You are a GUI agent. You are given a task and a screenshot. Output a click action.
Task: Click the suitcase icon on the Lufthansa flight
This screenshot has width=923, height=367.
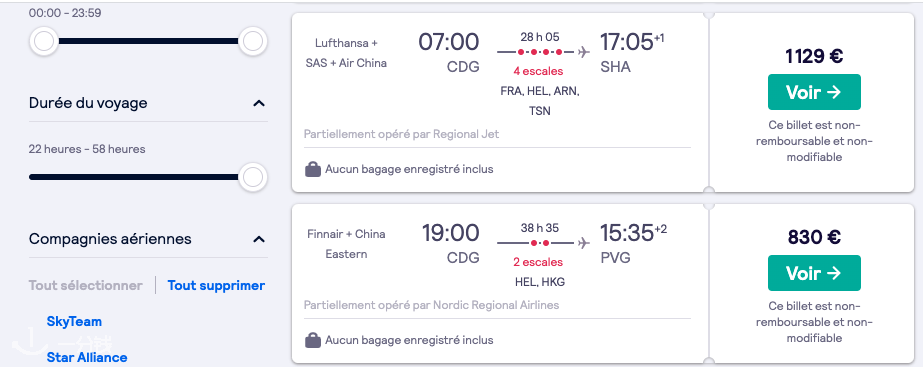point(313,170)
